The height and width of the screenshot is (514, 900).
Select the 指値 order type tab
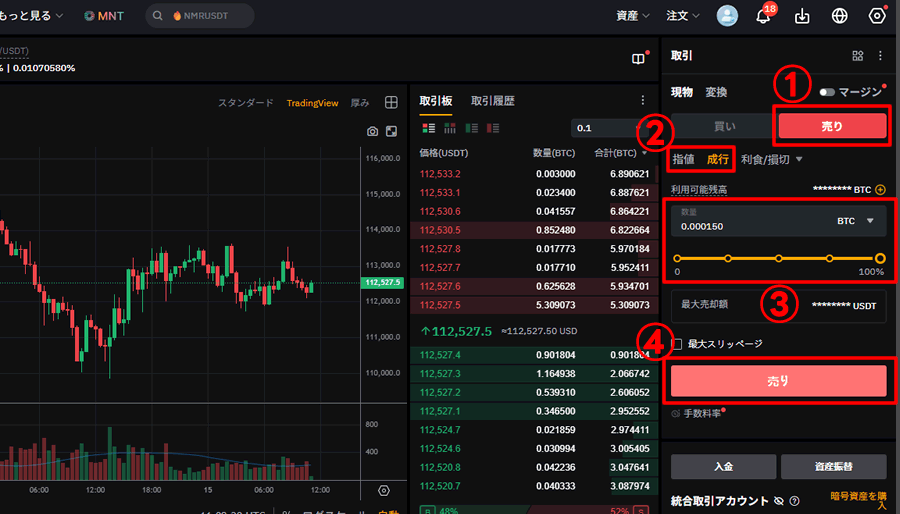click(684, 159)
